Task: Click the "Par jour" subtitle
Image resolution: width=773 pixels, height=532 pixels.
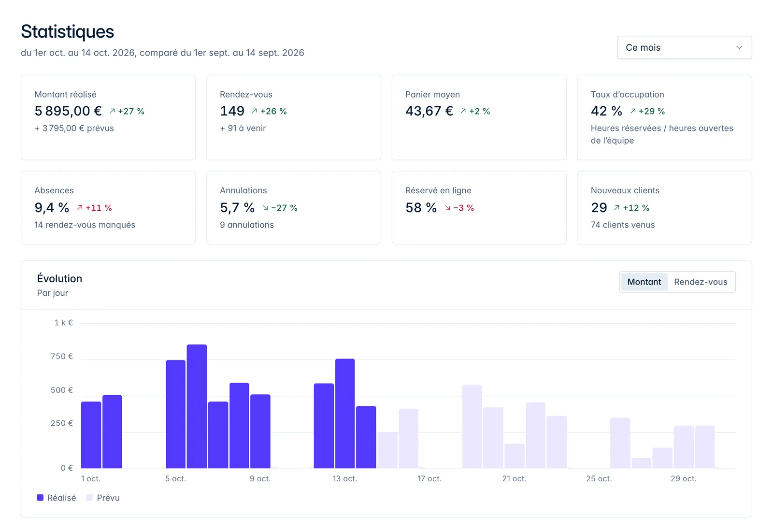Action: (x=53, y=293)
